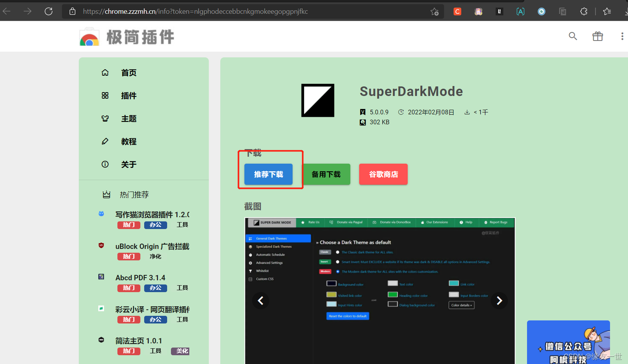Open the gift box icon in header

[597, 36]
